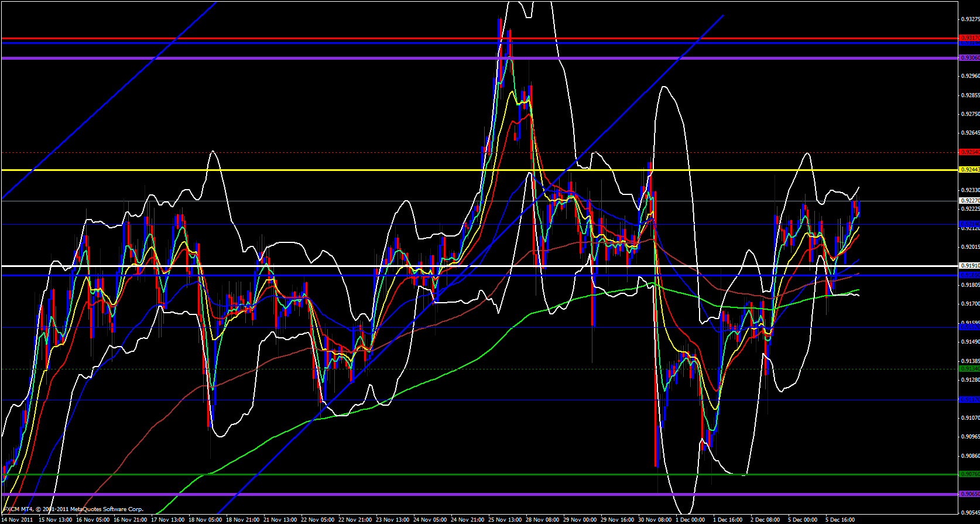Click the blue 0.91570 price label
Image resolution: width=980 pixels, height=524 pixels.
969,327
